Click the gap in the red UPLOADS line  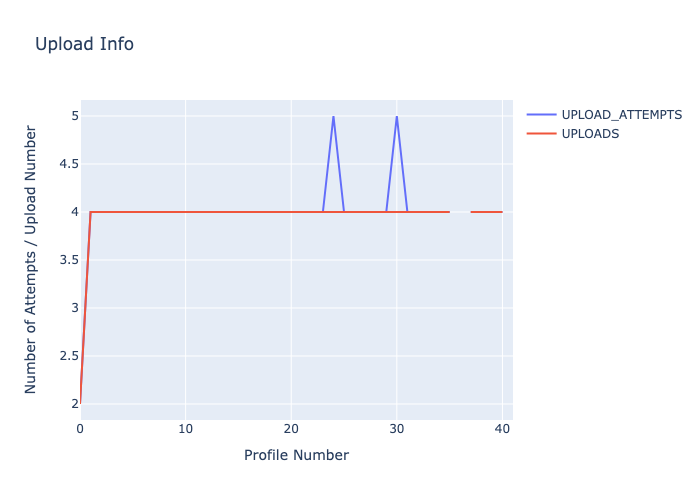pyautogui.click(x=460, y=212)
